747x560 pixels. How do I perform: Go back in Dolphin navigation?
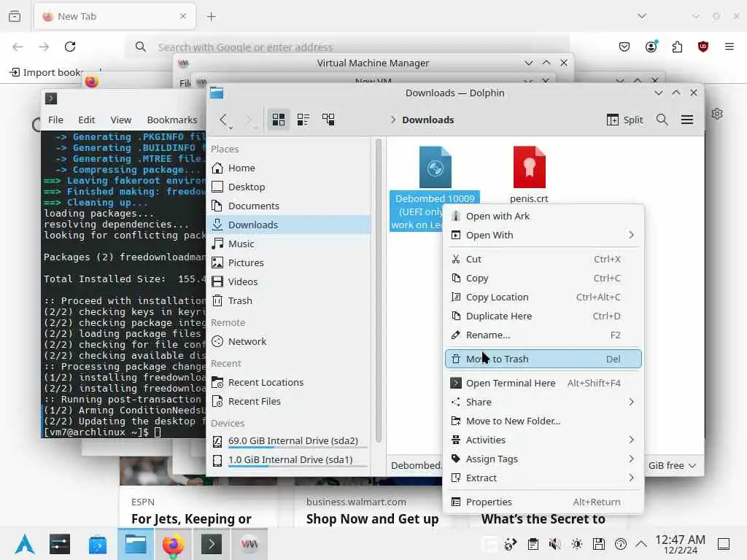pyautogui.click(x=224, y=120)
